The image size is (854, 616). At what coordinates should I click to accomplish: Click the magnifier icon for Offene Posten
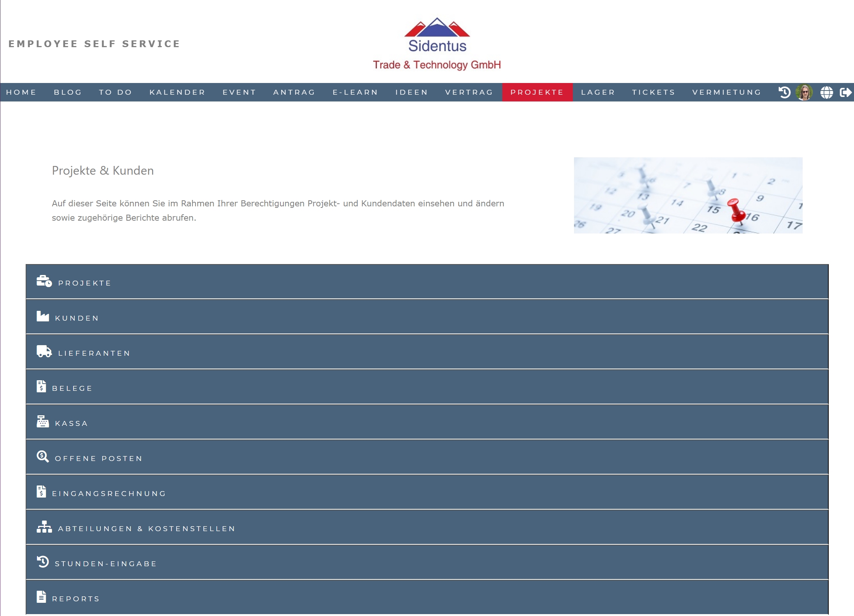point(43,456)
